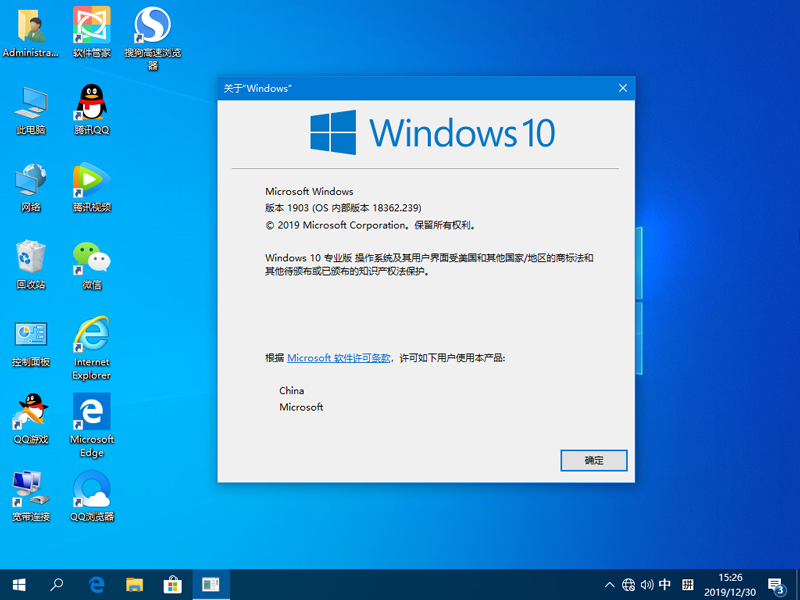
Task: Open the taskbar clock and date
Action: click(731, 584)
